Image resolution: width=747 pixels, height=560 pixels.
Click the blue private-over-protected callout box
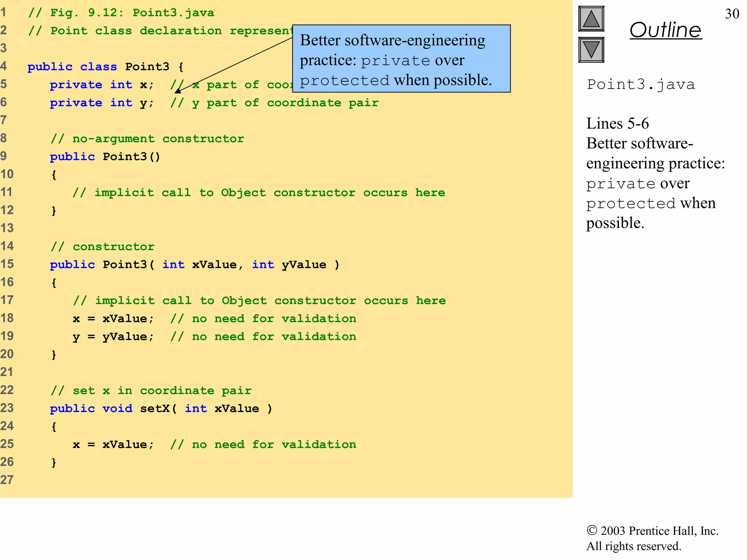point(401,59)
